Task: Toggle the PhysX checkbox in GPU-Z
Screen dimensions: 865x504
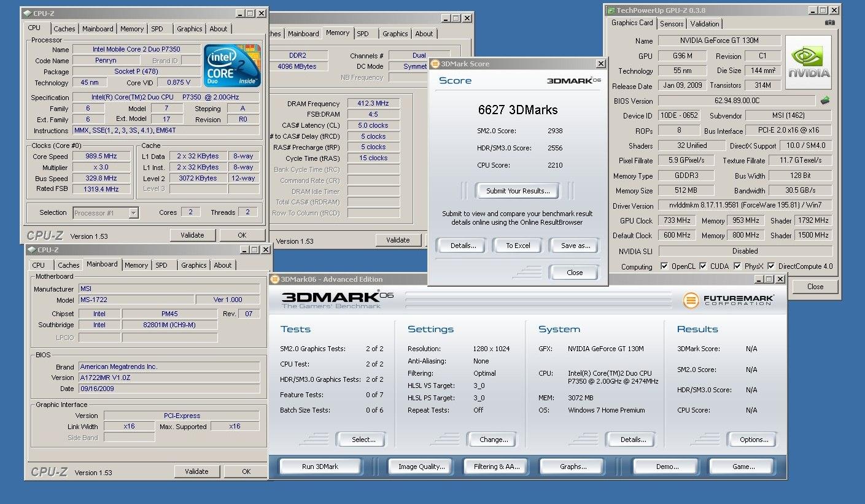Action: coord(737,266)
